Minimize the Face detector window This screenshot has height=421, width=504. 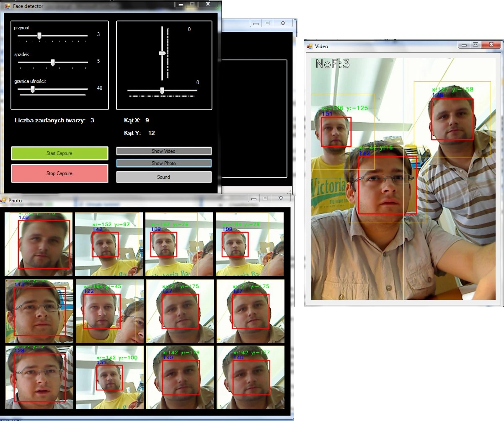(x=181, y=4)
